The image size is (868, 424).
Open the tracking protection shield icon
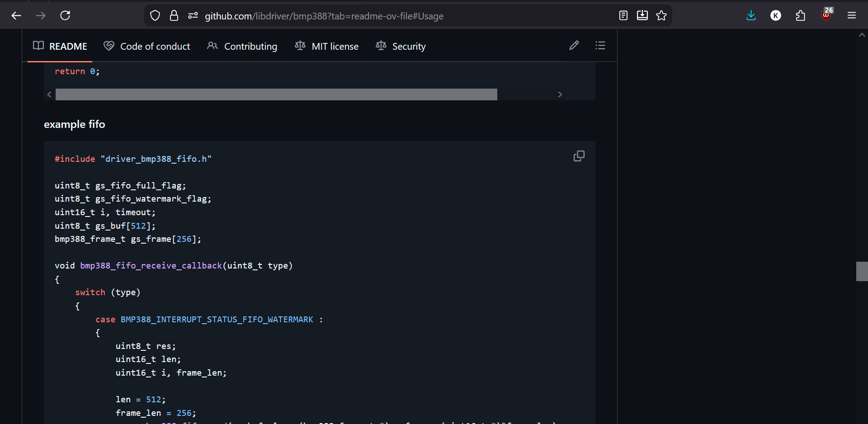155,16
